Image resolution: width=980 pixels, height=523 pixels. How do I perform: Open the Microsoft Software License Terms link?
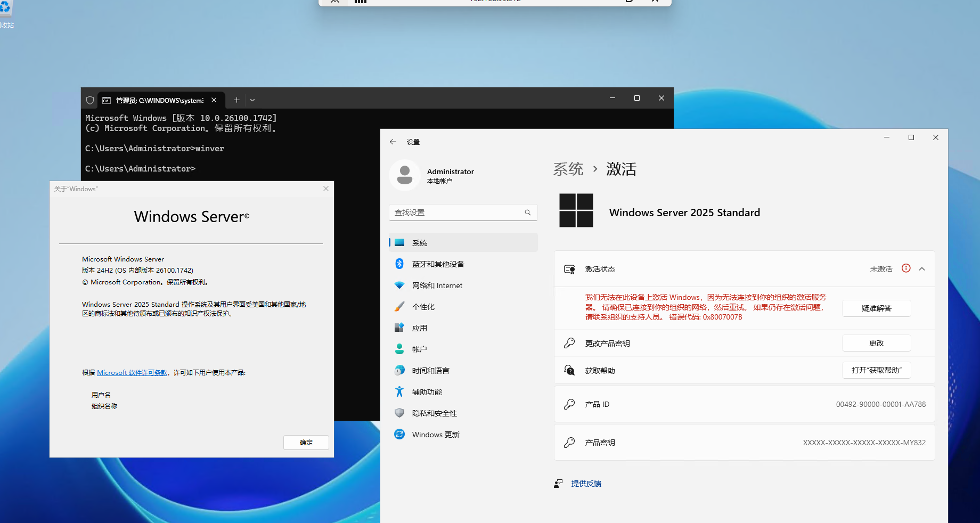tap(132, 373)
